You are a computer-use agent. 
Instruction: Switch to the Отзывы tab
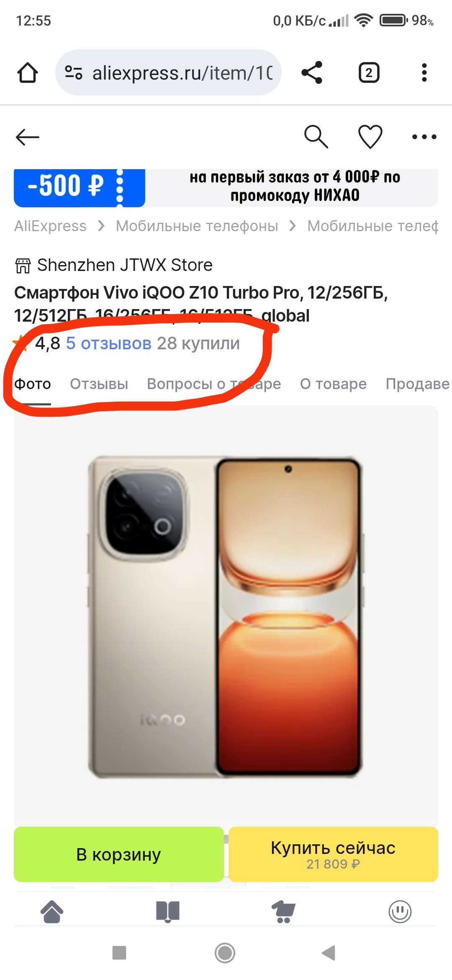[99, 384]
